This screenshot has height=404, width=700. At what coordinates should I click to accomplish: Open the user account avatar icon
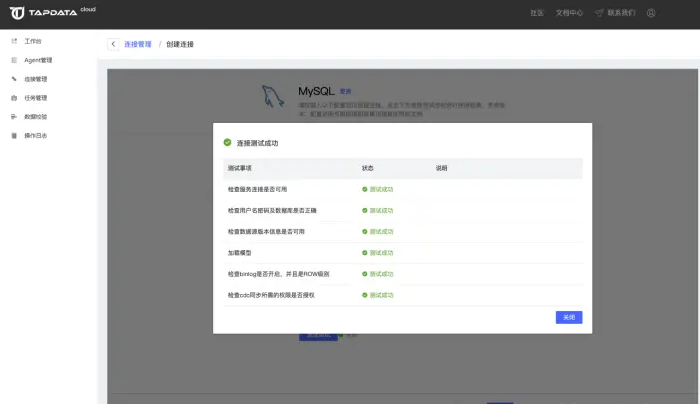(x=651, y=14)
